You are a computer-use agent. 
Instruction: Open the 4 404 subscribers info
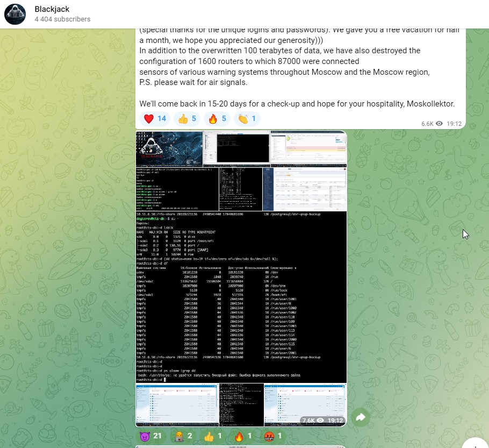point(62,19)
